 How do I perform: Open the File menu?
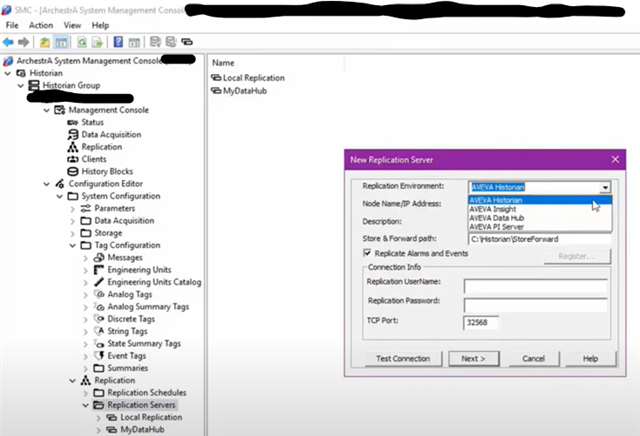[x=12, y=25]
